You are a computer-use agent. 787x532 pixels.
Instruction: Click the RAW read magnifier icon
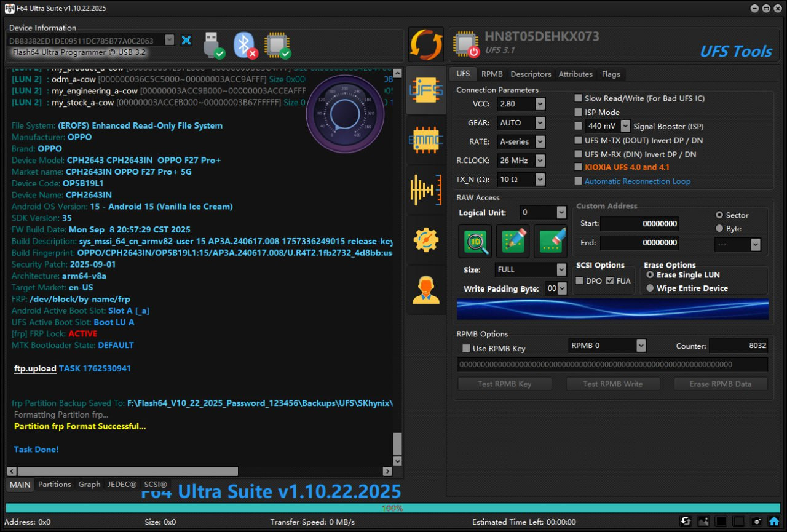(x=475, y=241)
